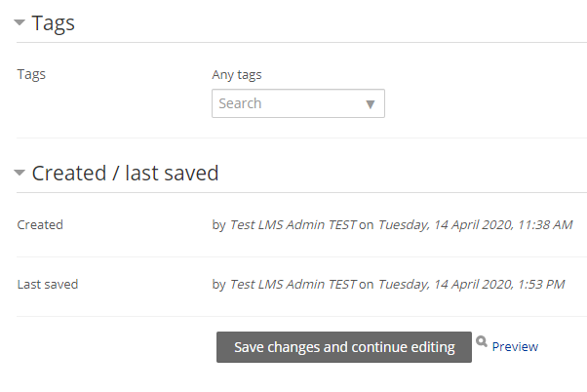Select the Last saved author name

pos(293,284)
